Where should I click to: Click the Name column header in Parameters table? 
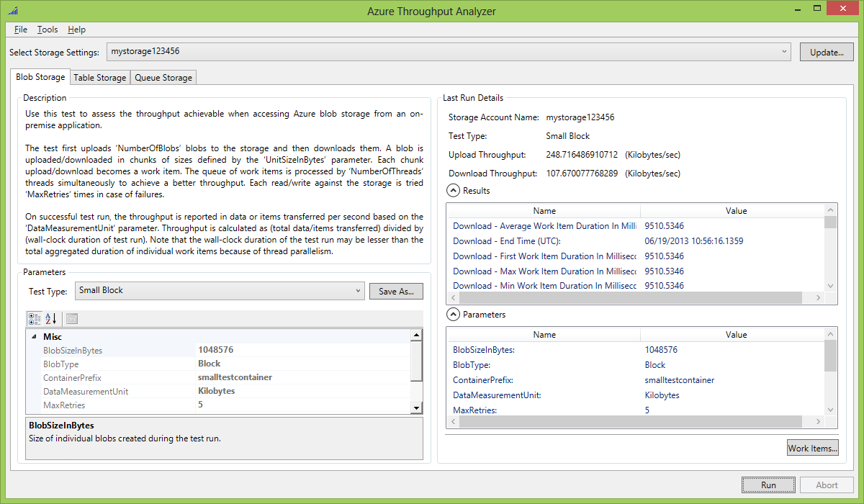544,335
